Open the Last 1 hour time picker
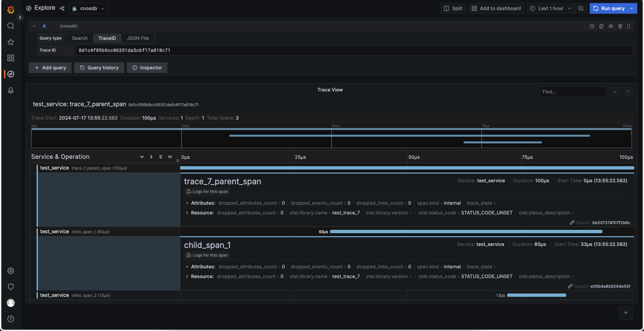Screen dimensions: 644x331 click(x=550, y=8)
